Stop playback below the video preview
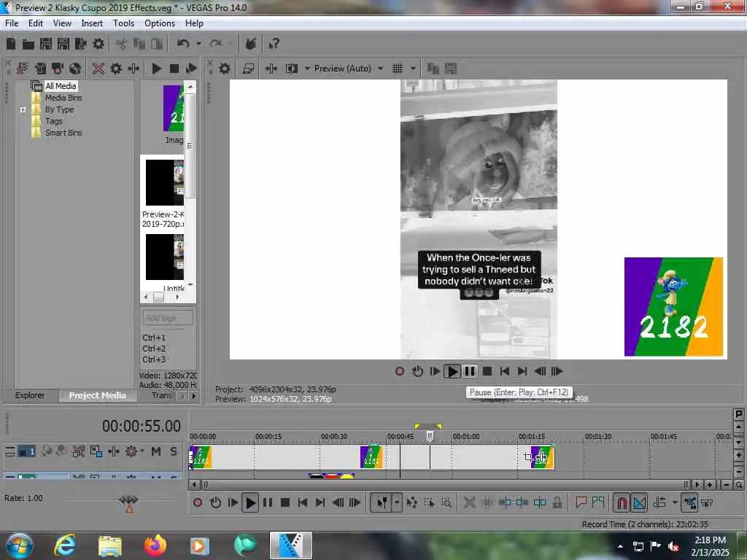Screen dimensions: 747x560 click(x=487, y=371)
